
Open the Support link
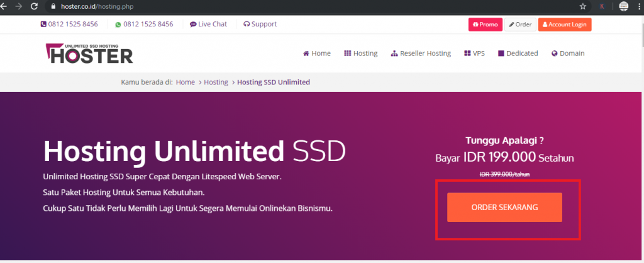pyautogui.click(x=260, y=25)
